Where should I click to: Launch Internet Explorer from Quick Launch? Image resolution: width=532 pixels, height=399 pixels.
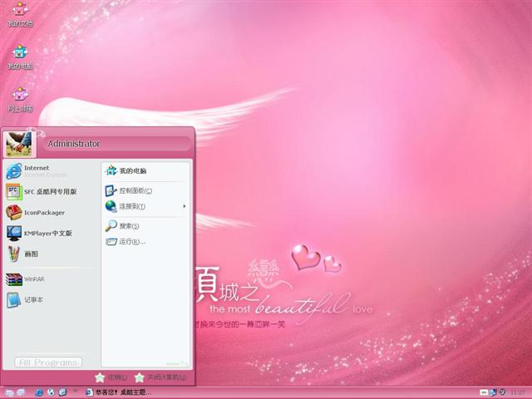[39, 392]
